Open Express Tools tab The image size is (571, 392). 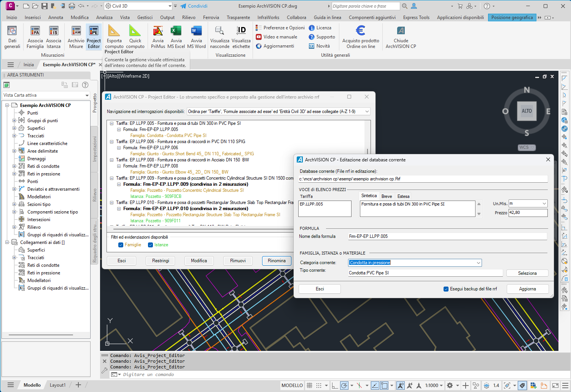[416, 18]
